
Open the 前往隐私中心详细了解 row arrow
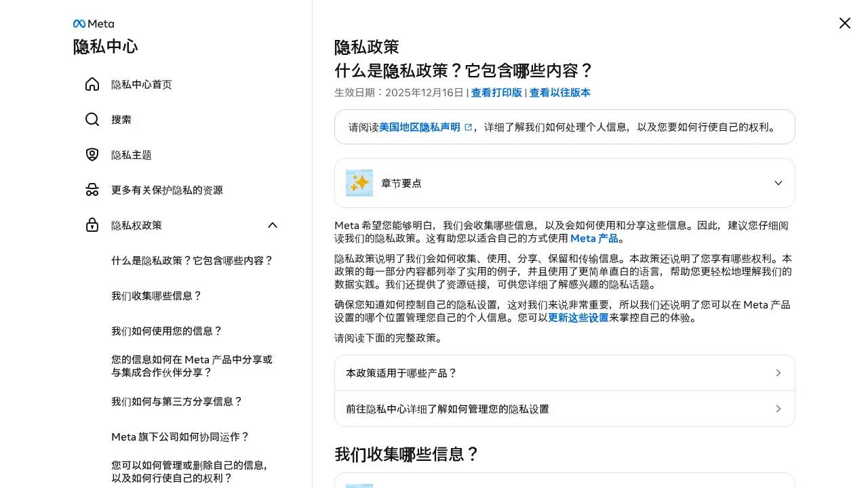click(x=778, y=409)
